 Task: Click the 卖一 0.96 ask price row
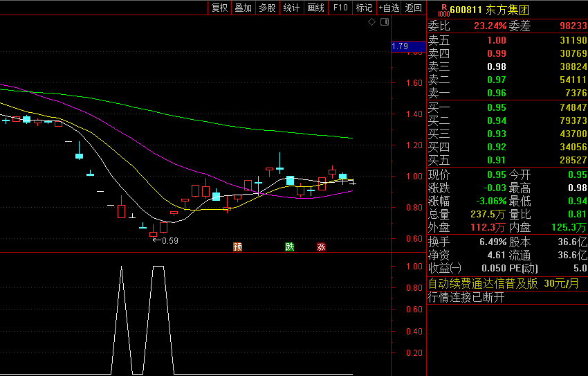[x=506, y=93]
